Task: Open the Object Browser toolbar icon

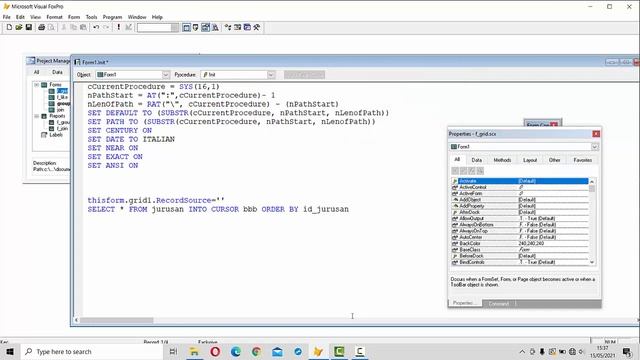Action: 237,27
